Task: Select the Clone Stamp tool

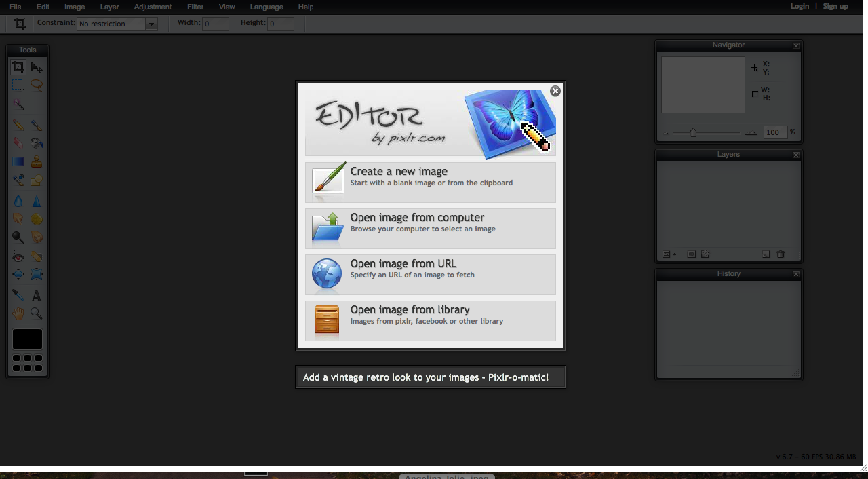Action: tap(37, 161)
